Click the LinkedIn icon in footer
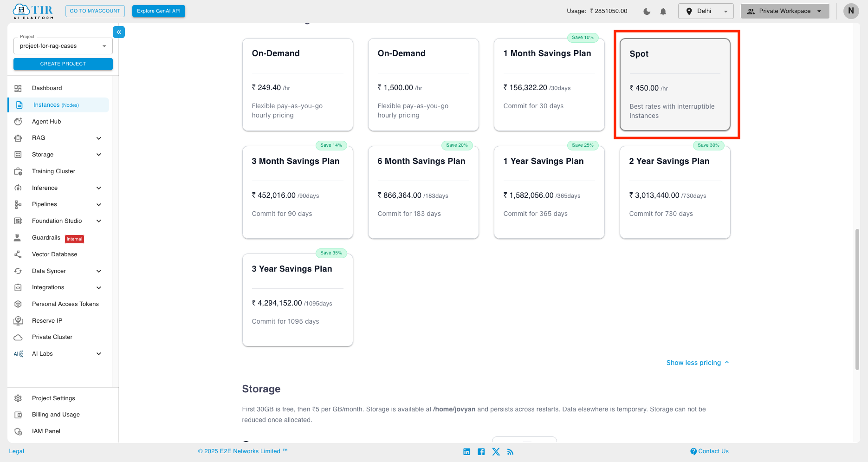The image size is (868, 462). 466,452
